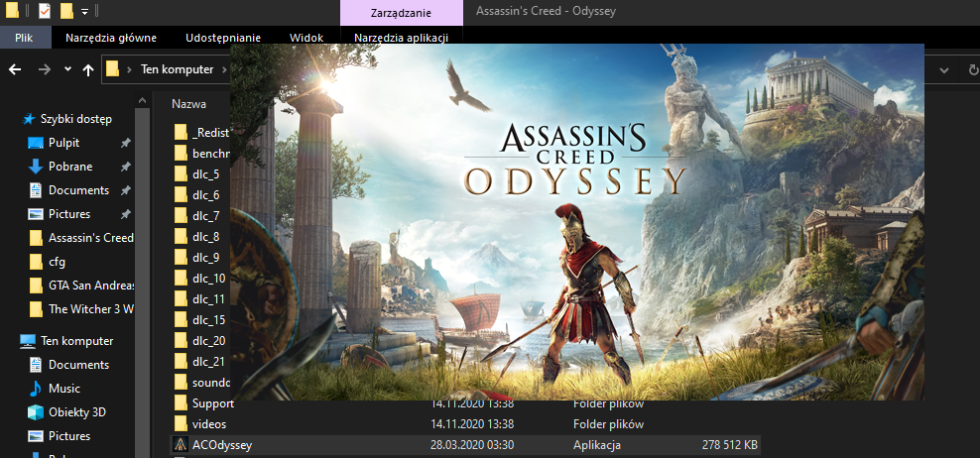The width and height of the screenshot is (980, 458).
Task: Click the Pobrane download arrow icon
Action: [x=37, y=167]
